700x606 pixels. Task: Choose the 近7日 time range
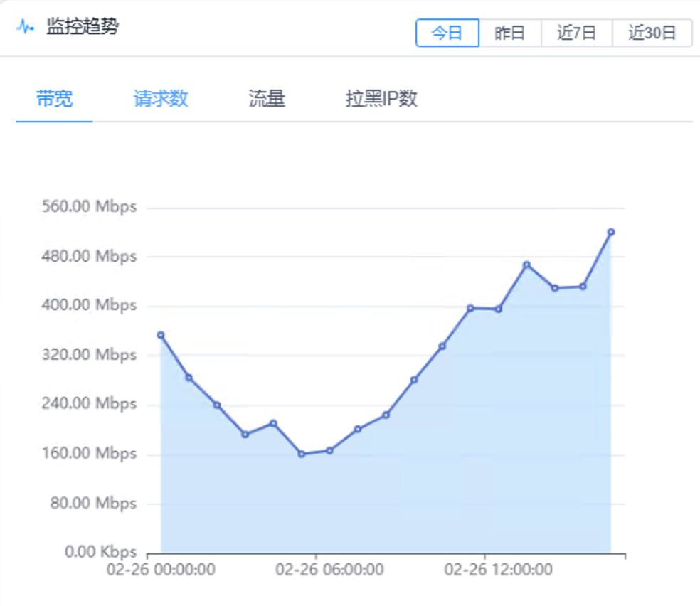click(576, 33)
